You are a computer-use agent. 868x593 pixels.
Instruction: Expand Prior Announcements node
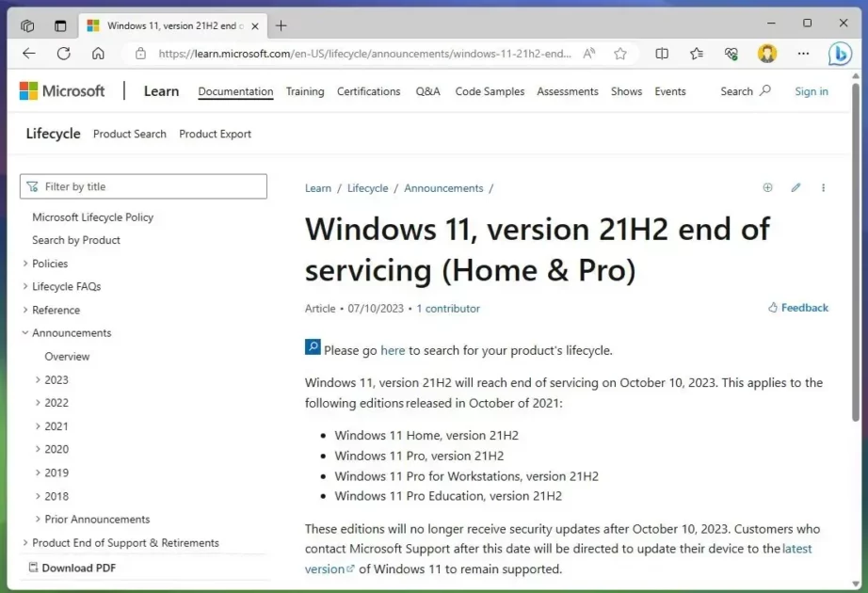click(38, 520)
